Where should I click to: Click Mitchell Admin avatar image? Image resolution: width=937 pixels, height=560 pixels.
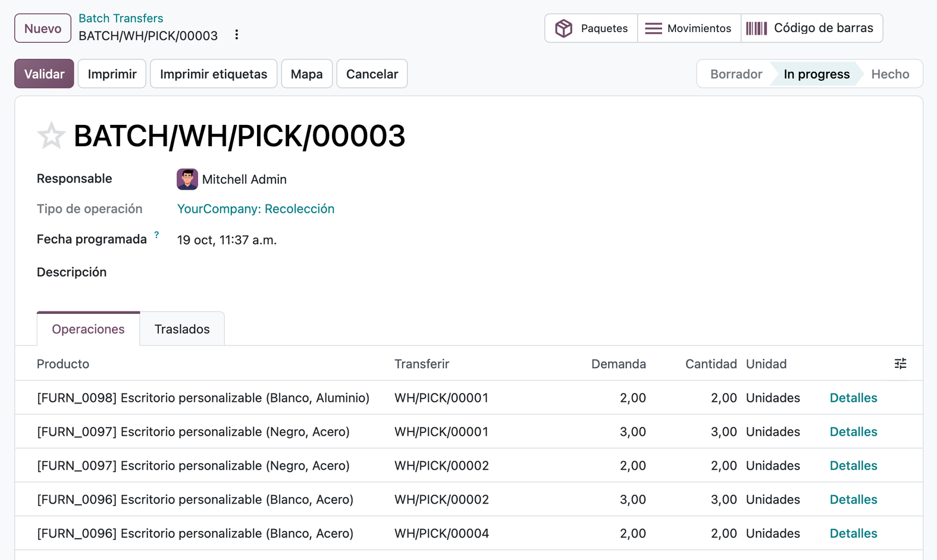click(187, 179)
